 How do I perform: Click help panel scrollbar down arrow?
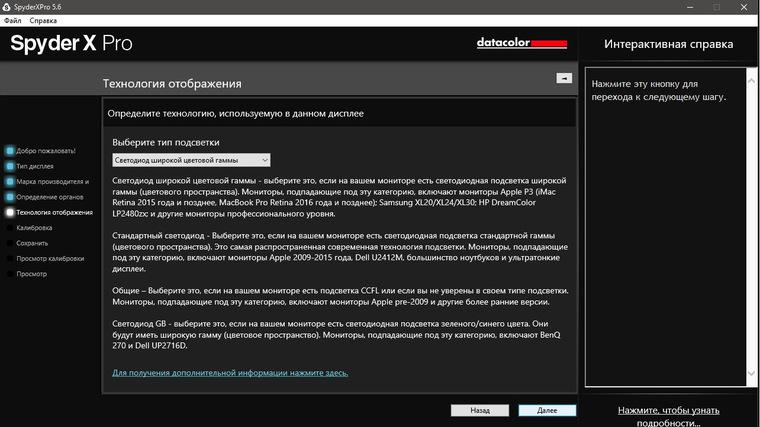point(751,373)
